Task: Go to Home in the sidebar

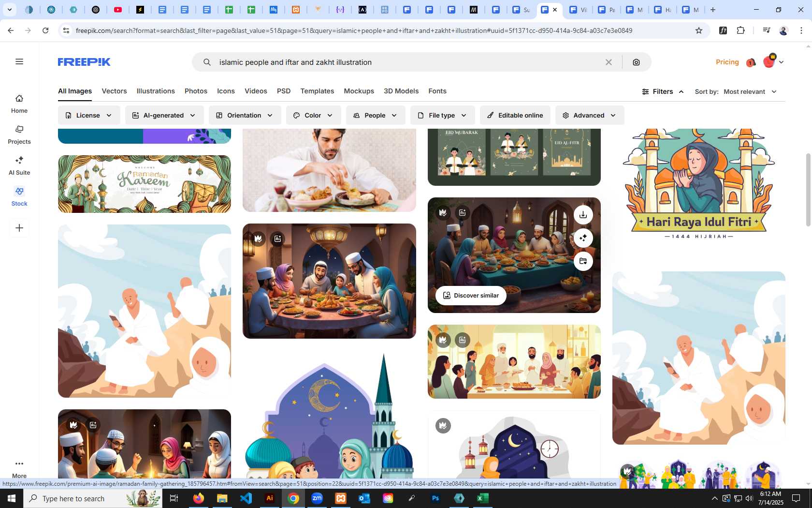Action: (x=19, y=104)
